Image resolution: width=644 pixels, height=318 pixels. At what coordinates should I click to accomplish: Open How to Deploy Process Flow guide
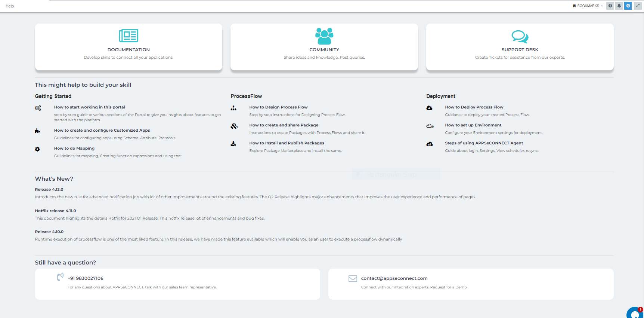coord(474,107)
